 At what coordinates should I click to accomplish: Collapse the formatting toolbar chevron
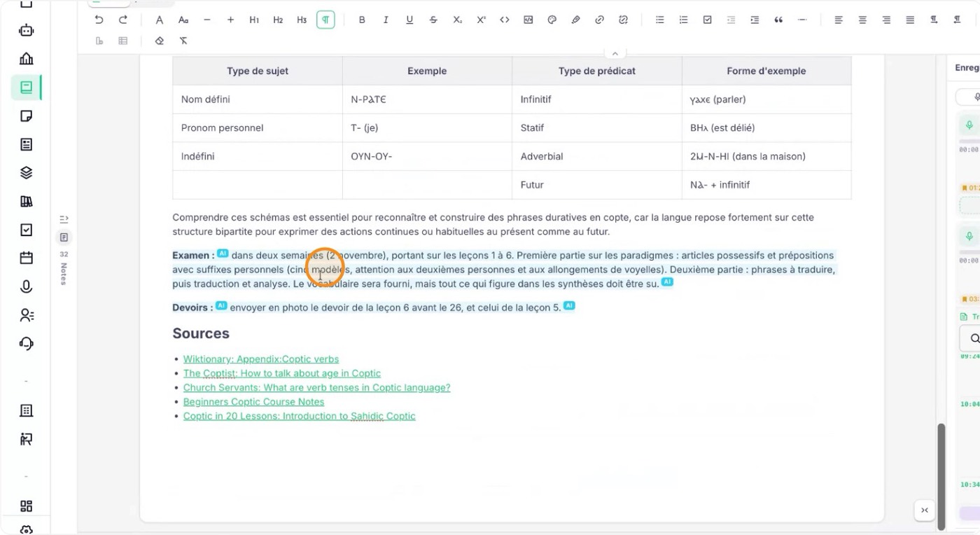615,53
